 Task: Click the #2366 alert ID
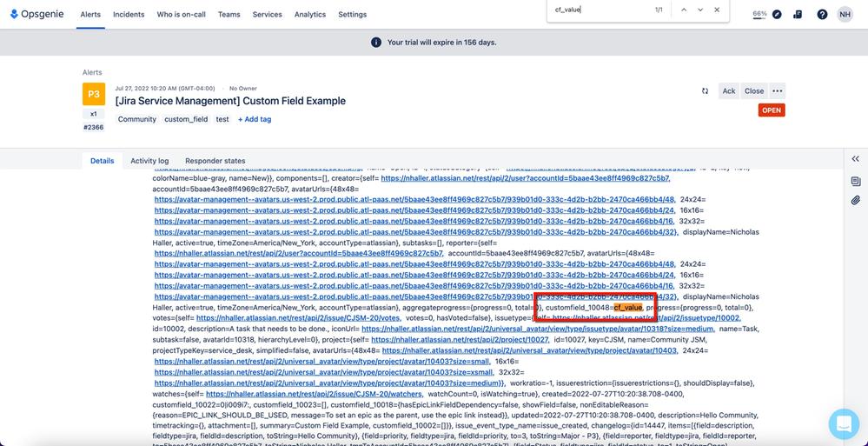tap(94, 128)
